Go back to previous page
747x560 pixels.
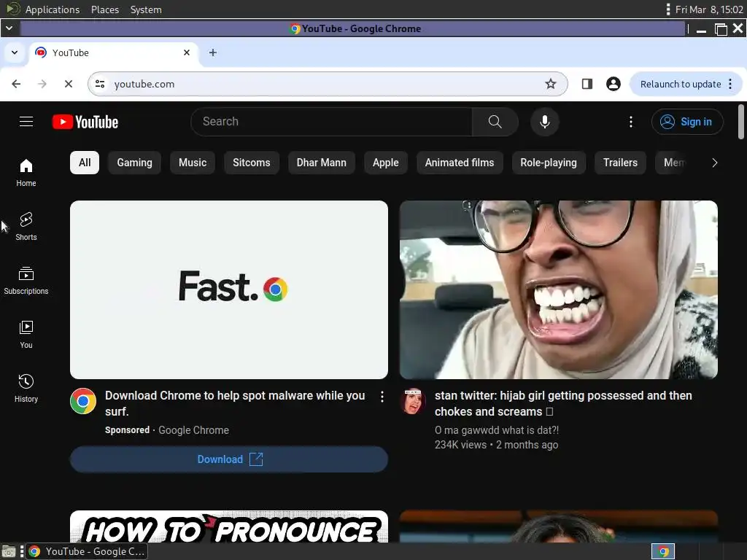[16, 84]
